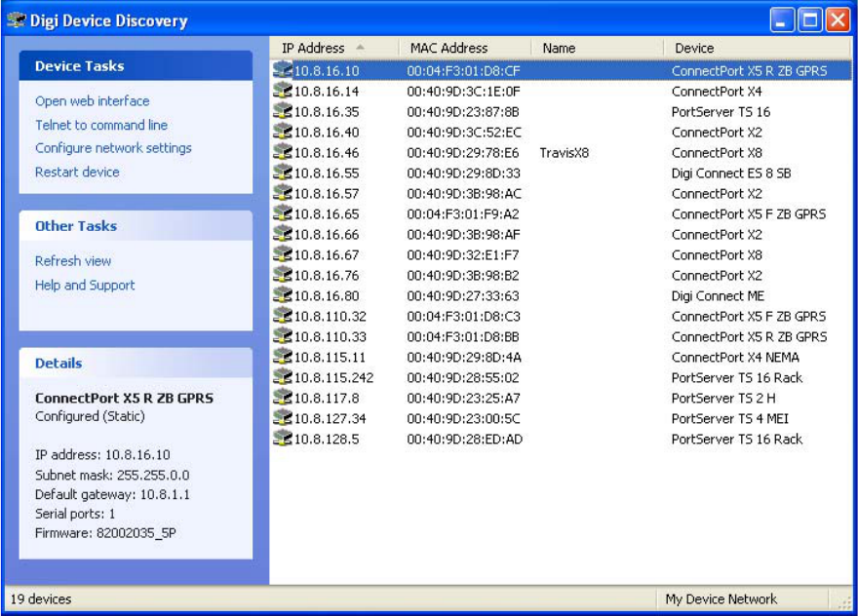Viewport: 858px width, 616px height.
Task: Click device icon for 10.8.16.65
Action: coord(283,212)
